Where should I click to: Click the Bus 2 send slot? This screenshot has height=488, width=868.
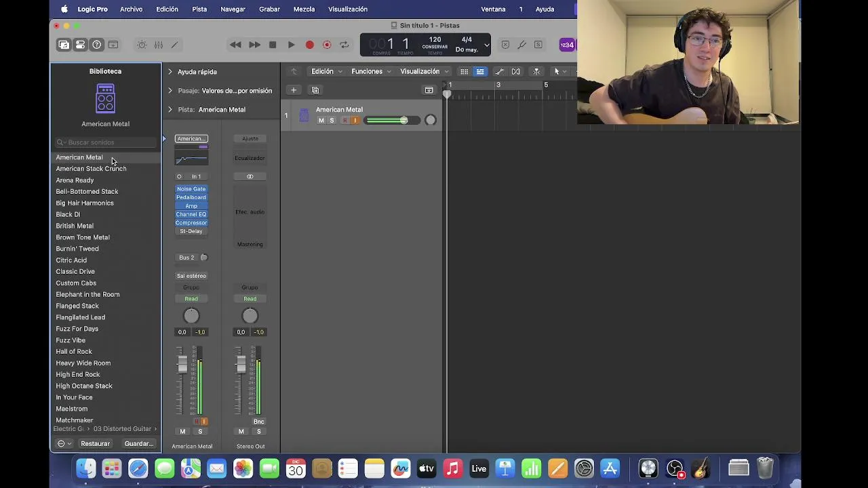coord(186,258)
